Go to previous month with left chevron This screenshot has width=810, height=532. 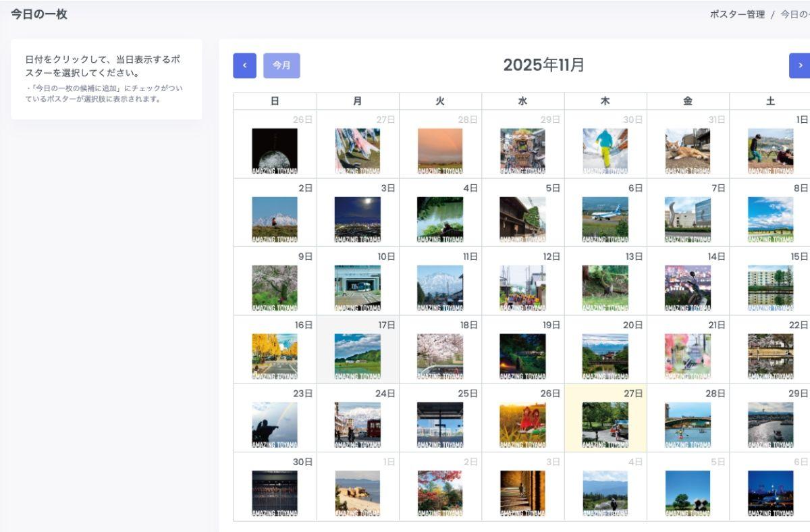(x=244, y=65)
